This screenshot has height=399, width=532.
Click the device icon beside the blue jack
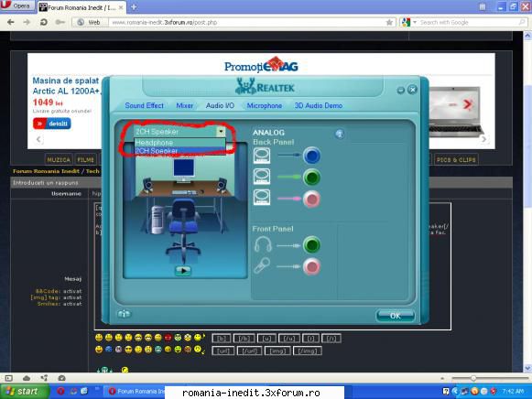262,156
